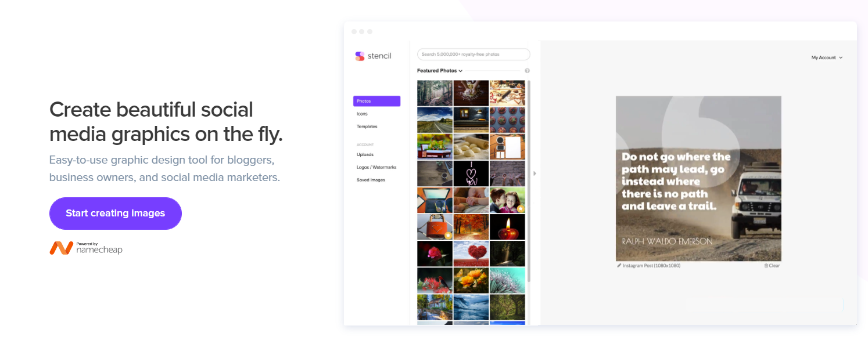Click the royalty-free photos search field
868x340 pixels.
point(474,55)
